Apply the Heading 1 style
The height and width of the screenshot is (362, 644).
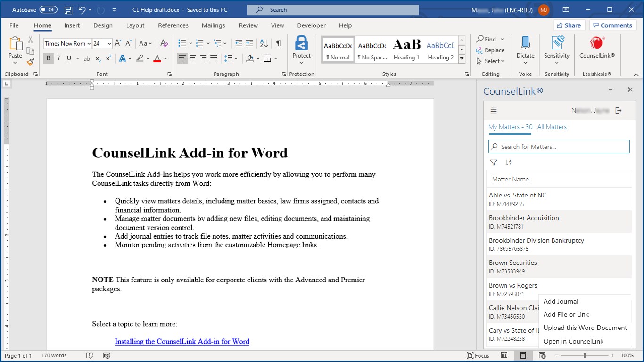tap(406, 49)
